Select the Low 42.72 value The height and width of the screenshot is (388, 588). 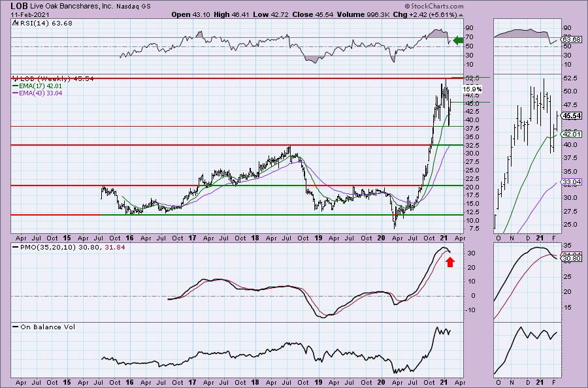270,14
